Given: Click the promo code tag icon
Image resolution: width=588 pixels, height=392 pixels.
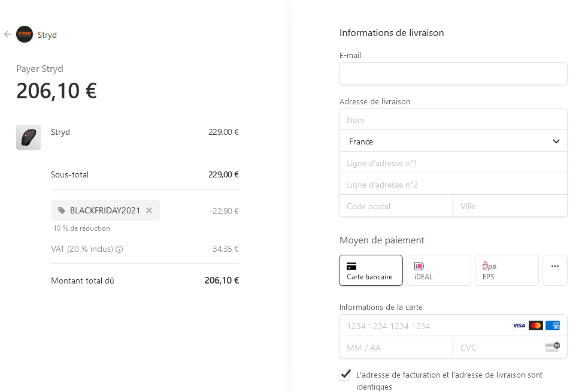Looking at the screenshot, I should coord(62,210).
